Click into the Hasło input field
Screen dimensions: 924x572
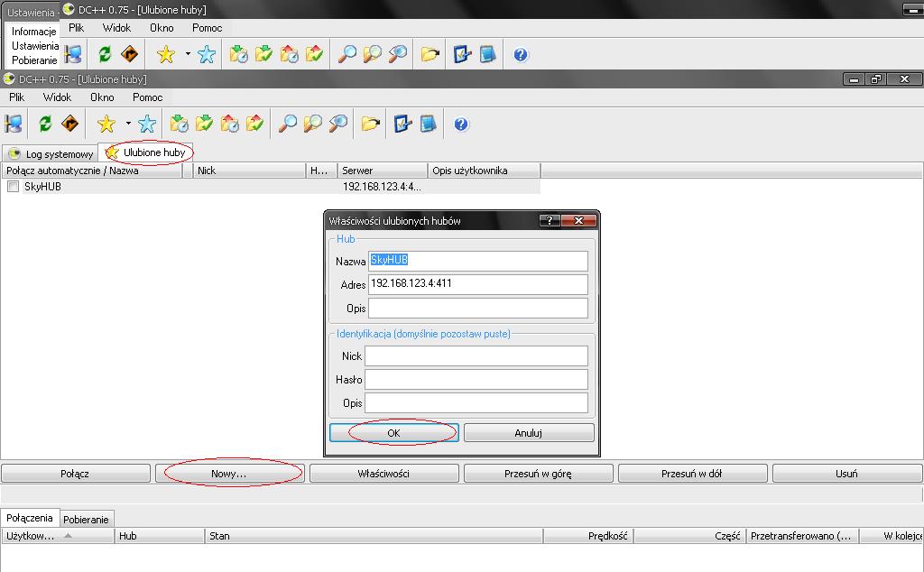tap(476, 380)
